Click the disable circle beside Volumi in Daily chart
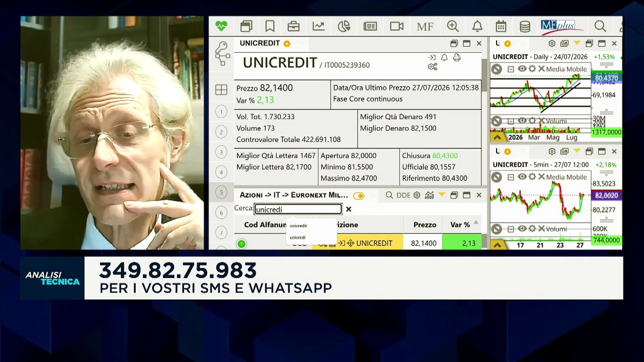This screenshot has width=644, height=362. coord(497,121)
